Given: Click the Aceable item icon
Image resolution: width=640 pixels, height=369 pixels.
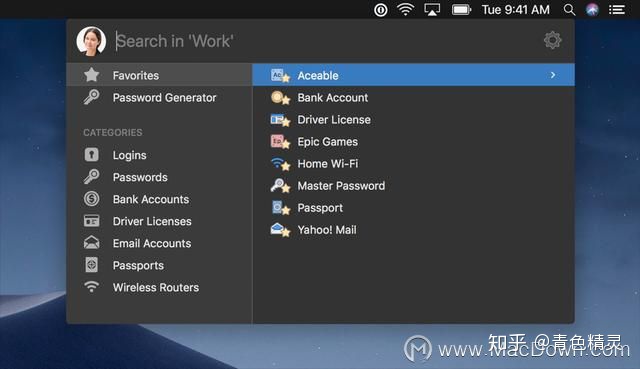Looking at the screenshot, I should [x=280, y=76].
